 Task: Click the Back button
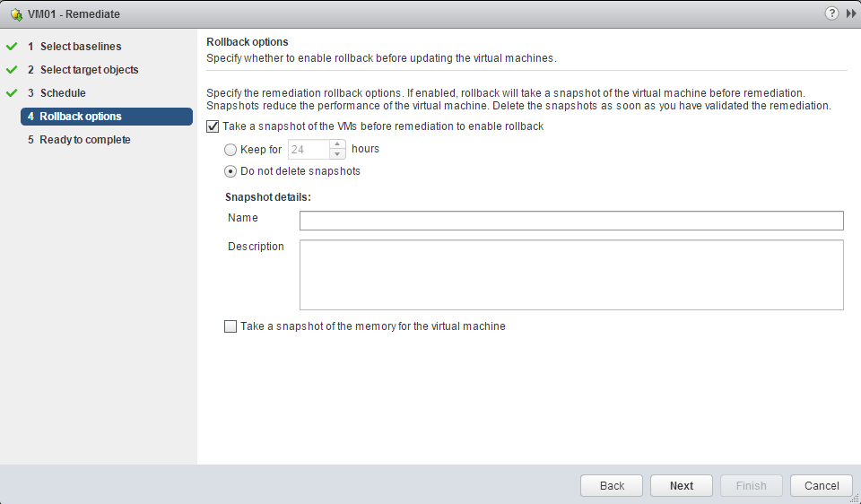point(612,486)
